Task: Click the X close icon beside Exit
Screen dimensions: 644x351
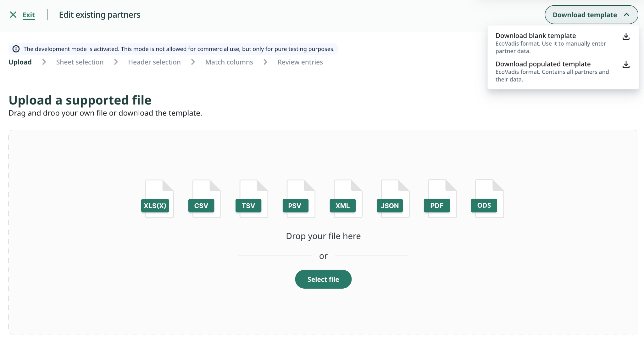Action: click(13, 15)
